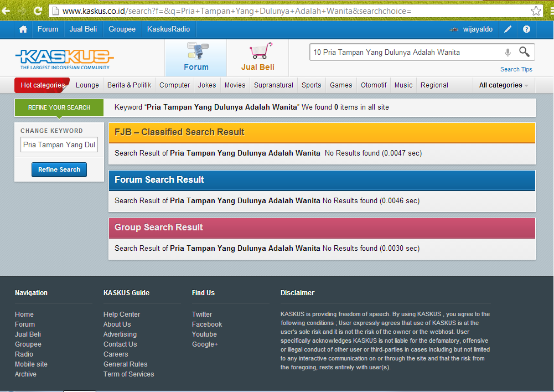Click the Group Search Result header
Screen dimensions: 554x392
tap(322, 228)
